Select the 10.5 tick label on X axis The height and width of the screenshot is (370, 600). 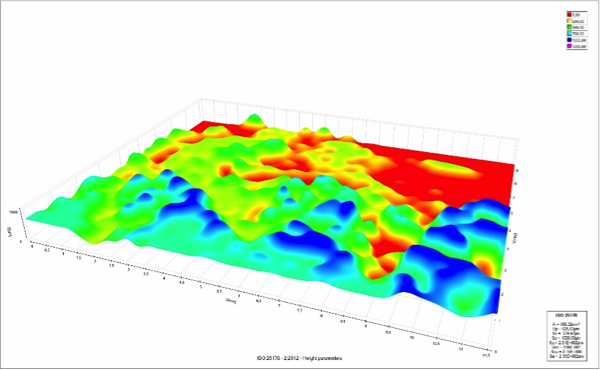tap(436, 343)
